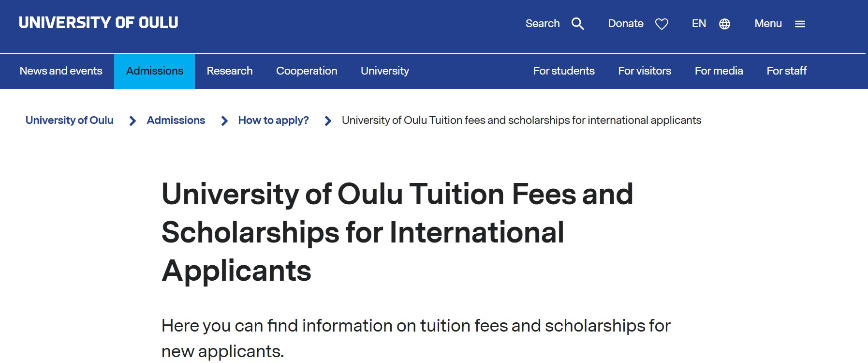Image resolution: width=868 pixels, height=363 pixels.
Task: Click the Search magnifier icon
Action: 577,23
